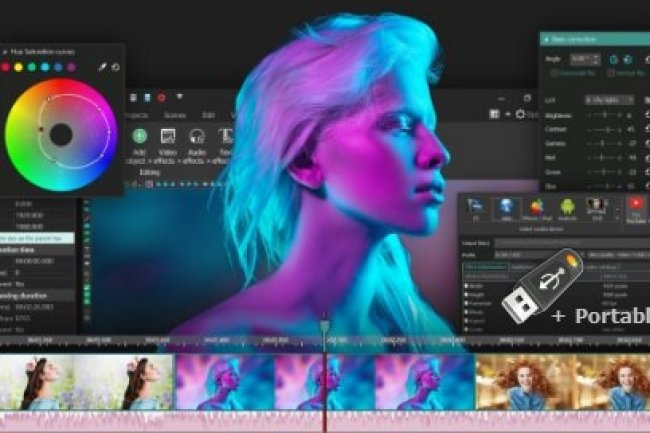Open the dropdown arrow beside layout grid icon
650x433 pixels.
507,114
